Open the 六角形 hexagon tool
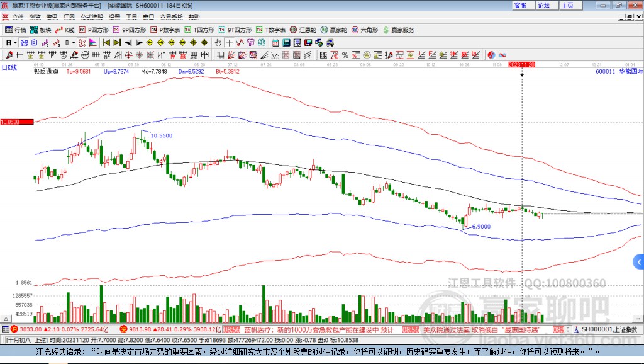The height and width of the screenshot is (364, 644). click(365, 30)
